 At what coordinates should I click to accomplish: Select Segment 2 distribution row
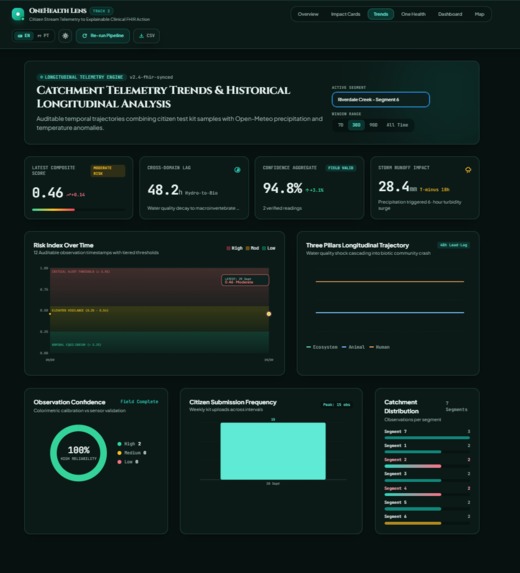tap(427, 462)
